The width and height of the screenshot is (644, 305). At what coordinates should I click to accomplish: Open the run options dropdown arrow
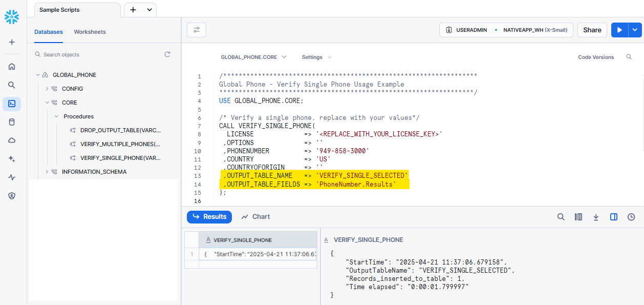pos(635,30)
